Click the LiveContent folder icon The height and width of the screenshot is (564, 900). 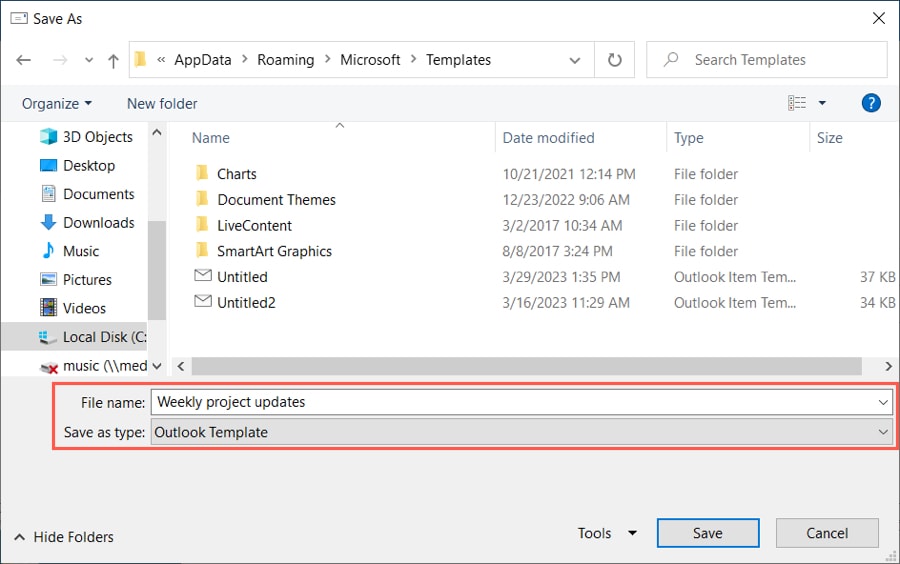(202, 224)
